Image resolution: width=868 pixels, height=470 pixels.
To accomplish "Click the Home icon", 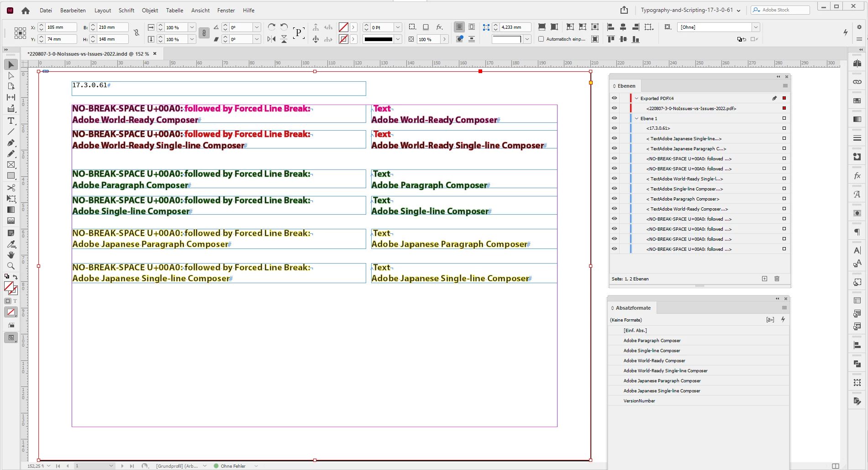I will click(x=26, y=10).
